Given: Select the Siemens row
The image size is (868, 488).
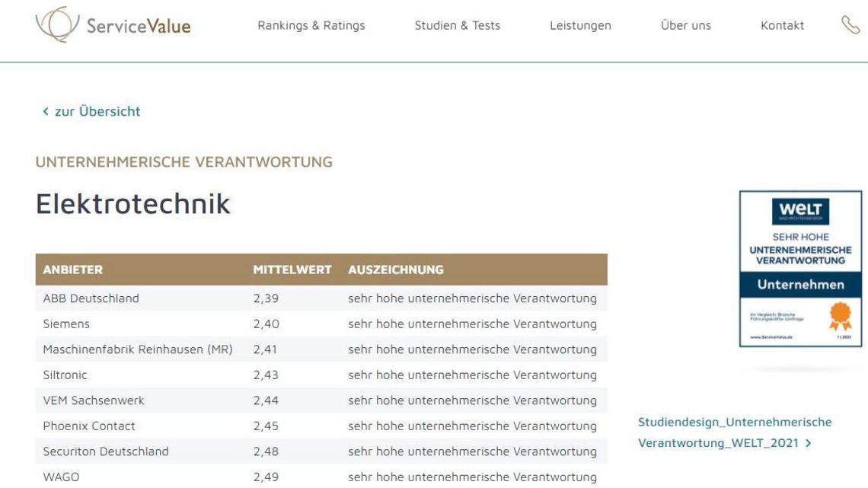Looking at the screenshot, I should point(321,324).
